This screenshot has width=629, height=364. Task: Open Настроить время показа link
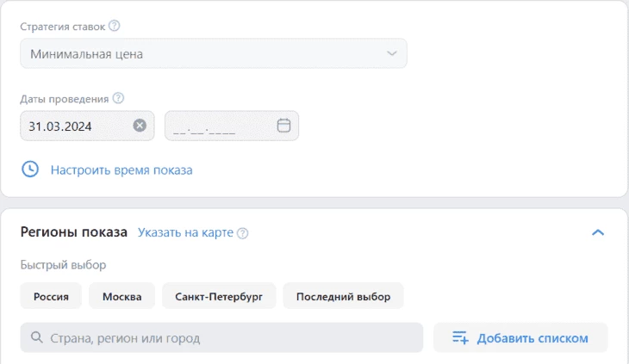pos(121,170)
